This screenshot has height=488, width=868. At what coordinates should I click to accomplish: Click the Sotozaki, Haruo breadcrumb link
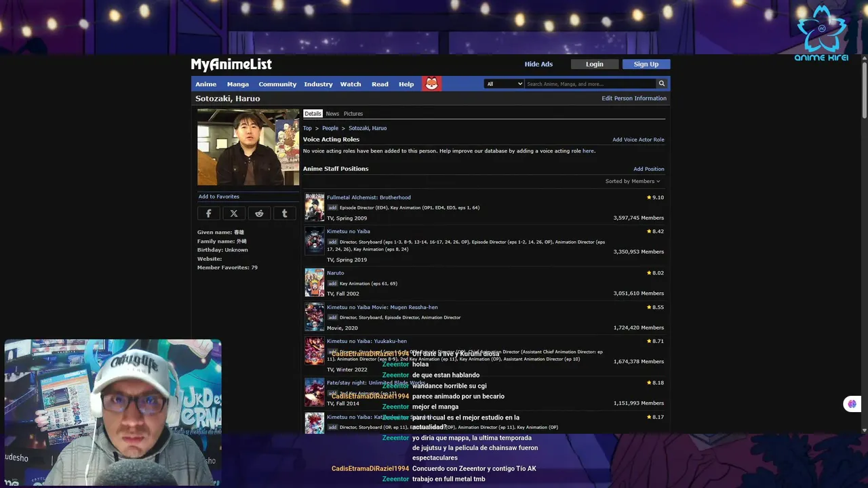(368, 128)
